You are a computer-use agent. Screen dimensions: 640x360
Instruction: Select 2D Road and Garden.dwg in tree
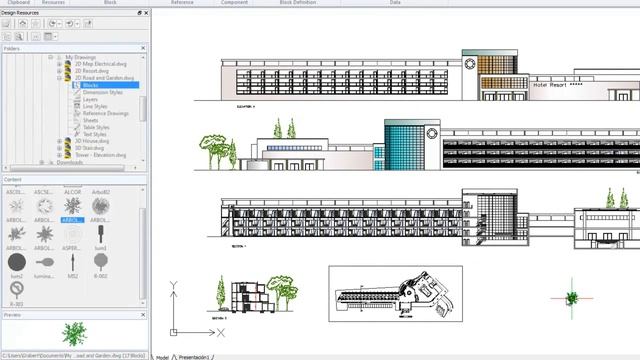coord(104,78)
